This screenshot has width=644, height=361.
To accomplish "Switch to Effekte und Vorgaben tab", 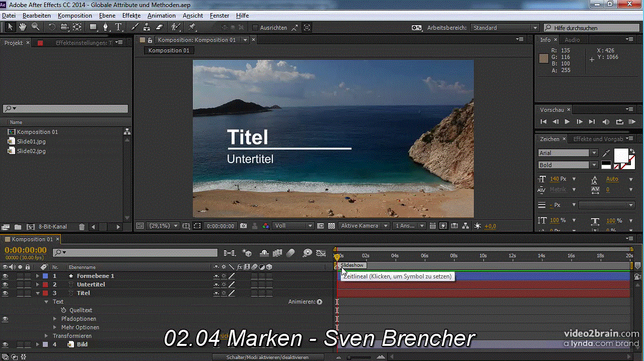I will (x=598, y=139).
